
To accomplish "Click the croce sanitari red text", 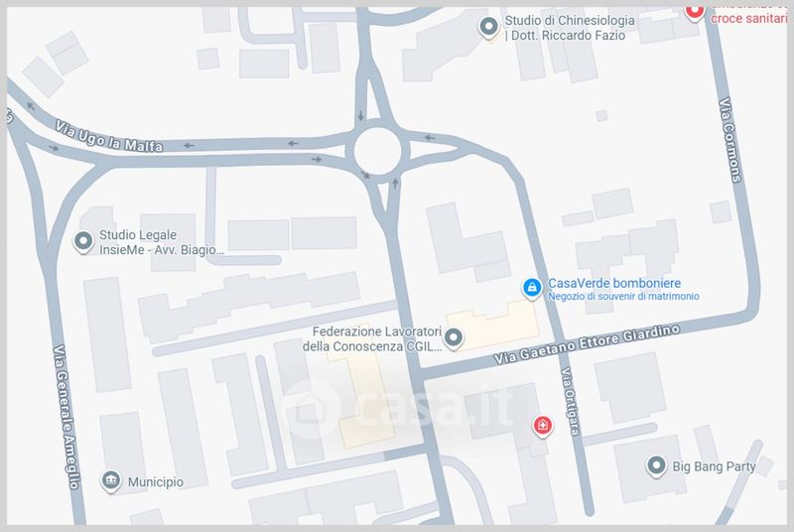I will click(748, 19).
